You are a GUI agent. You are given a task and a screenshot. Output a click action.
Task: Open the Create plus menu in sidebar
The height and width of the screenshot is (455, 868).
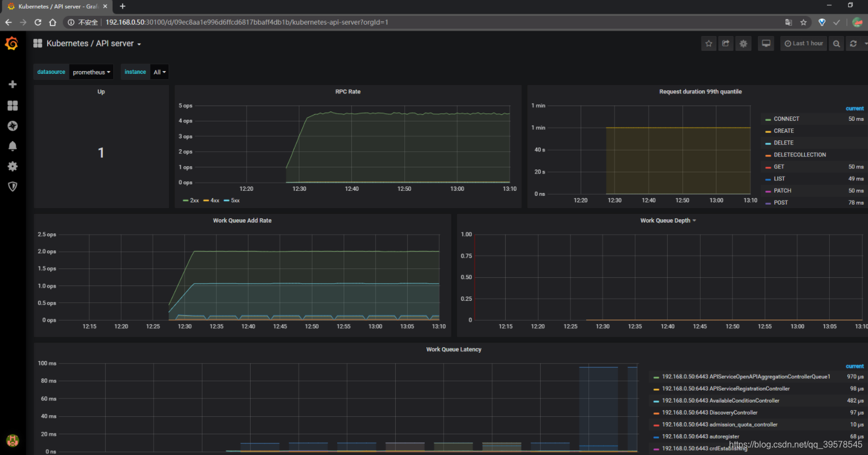[13, 84]
